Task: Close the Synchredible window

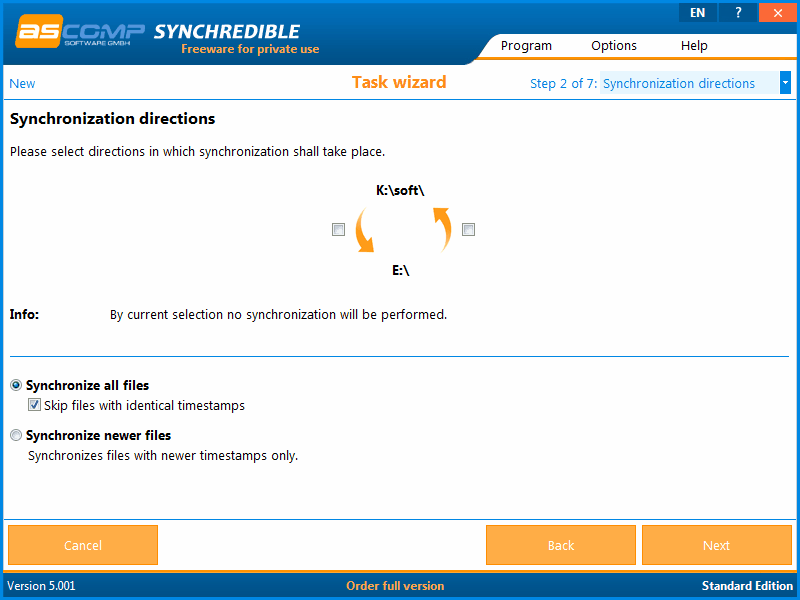Action: [x=778, y=13]
